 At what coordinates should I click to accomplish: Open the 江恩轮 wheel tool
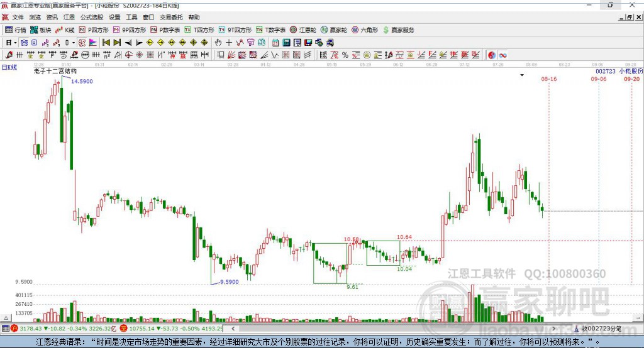point(303,30)
